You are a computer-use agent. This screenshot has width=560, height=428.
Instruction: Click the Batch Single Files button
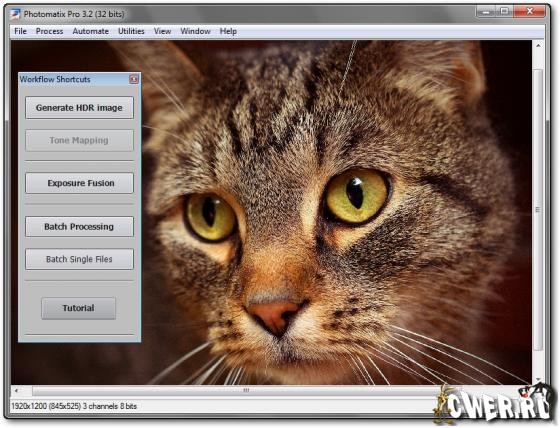click(x=79, y=259)
